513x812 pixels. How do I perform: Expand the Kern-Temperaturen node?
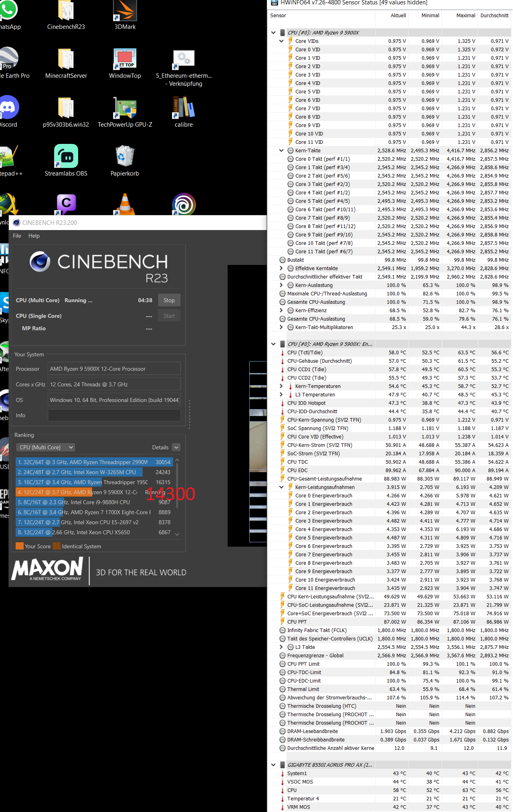281,386
